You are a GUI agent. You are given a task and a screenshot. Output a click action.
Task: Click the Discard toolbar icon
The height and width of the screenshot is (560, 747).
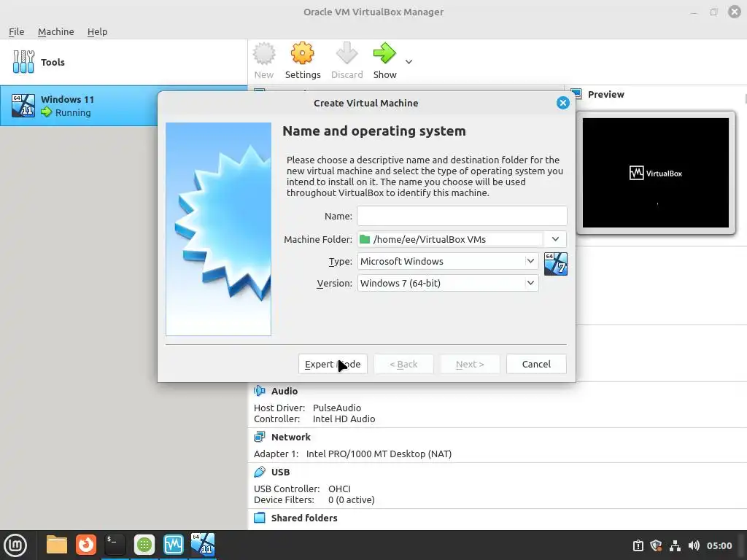click(347, 53)
